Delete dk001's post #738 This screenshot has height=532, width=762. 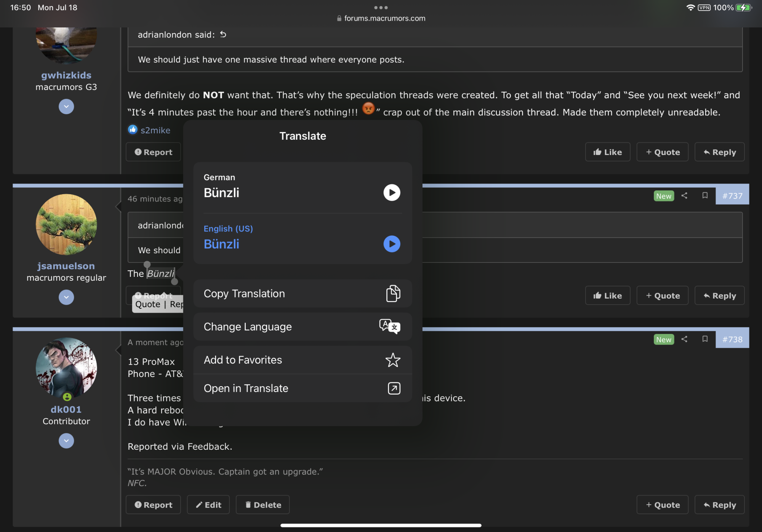(x=263, y=505)
